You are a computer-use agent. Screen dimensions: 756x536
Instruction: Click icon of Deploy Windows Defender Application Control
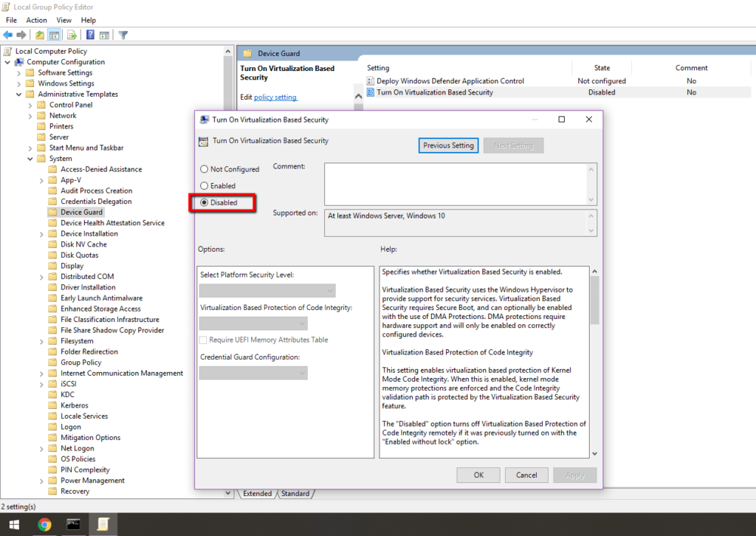[x=371, y=81]
